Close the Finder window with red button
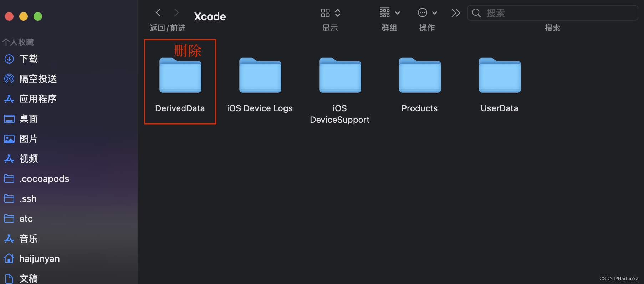 click(9, 16)
